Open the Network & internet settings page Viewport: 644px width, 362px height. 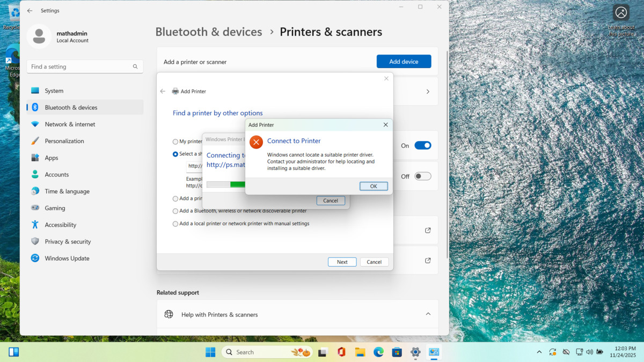coord(70,124)
